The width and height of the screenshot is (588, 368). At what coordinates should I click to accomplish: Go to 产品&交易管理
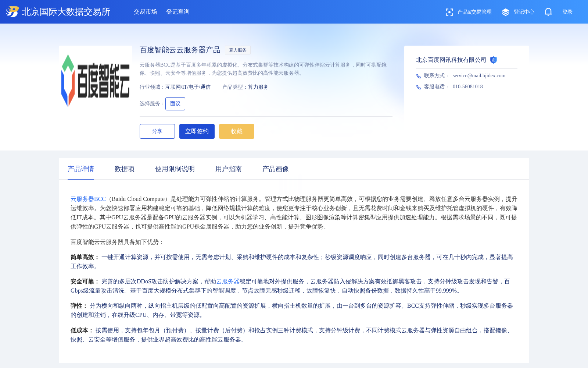474,12
